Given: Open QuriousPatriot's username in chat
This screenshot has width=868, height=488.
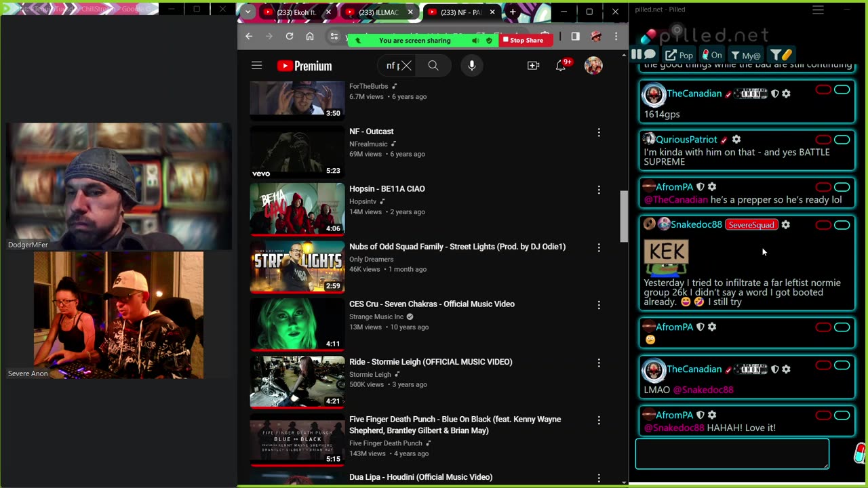Looking at the screenshot, I should [686, 140].
